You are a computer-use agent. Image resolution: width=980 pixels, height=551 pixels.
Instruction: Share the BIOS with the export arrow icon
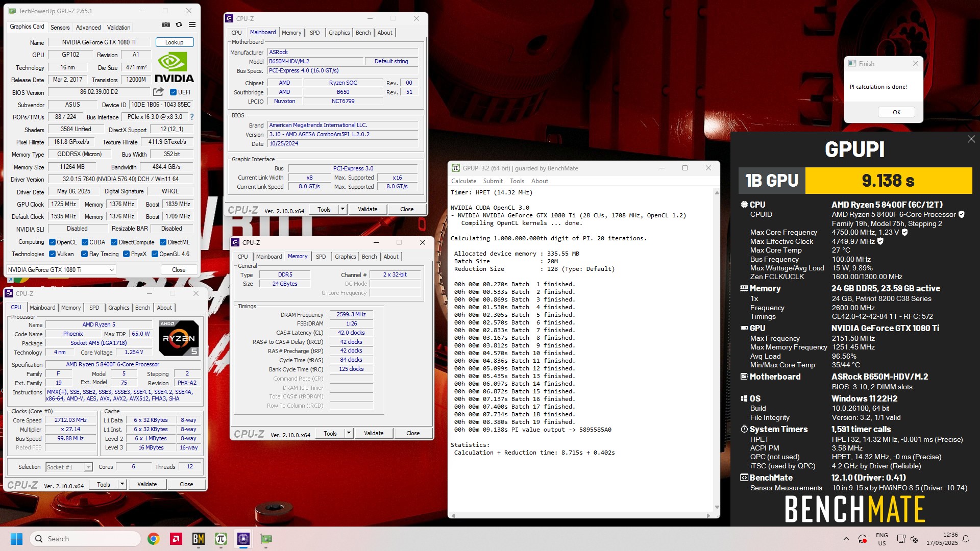click(159, 92)
